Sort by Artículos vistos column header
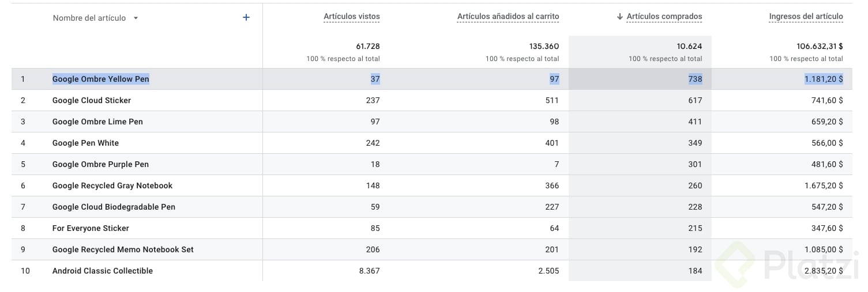The width and height of the screenshot is (868, 292). [x=352, y=17]
